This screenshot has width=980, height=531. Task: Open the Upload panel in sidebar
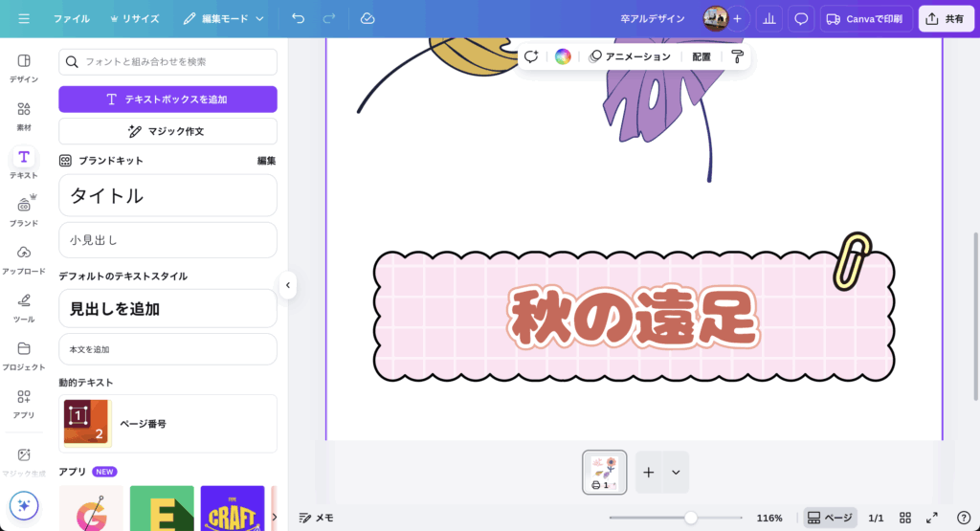[24, 258]
